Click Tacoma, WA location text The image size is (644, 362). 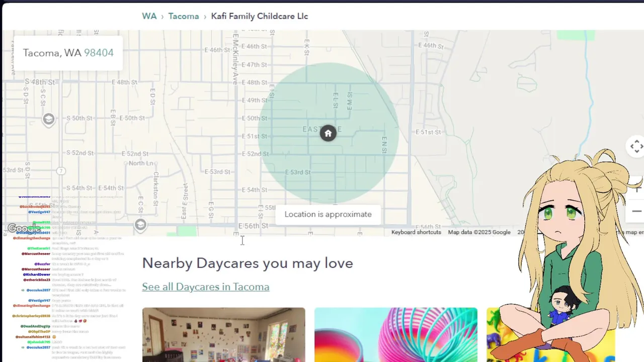pos(52,53)
